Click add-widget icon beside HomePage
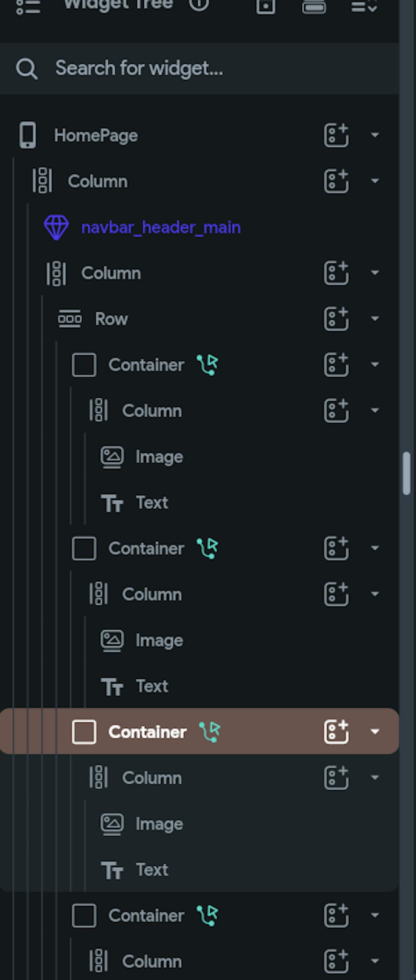 [x=335, y=135]
